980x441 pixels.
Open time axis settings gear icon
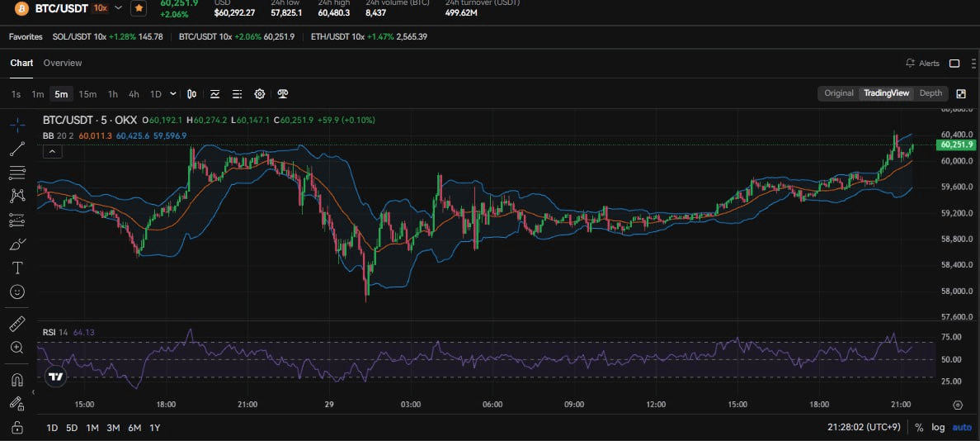point(958,405)
